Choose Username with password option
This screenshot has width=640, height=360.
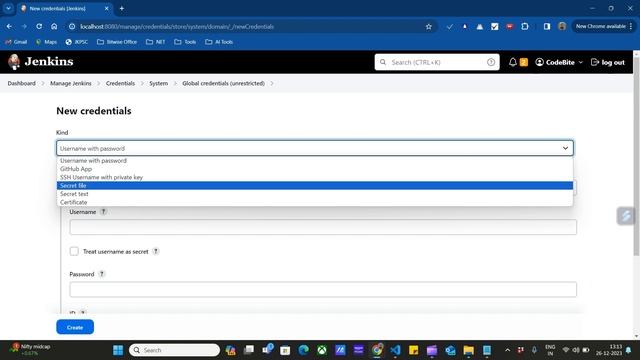(315, 161)
